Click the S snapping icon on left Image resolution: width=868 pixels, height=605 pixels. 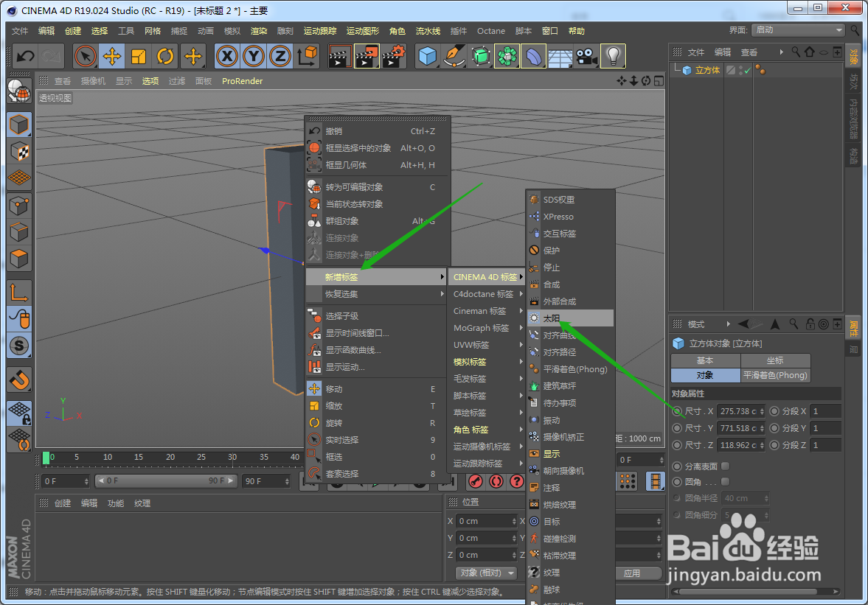click(x=19, y=346)
